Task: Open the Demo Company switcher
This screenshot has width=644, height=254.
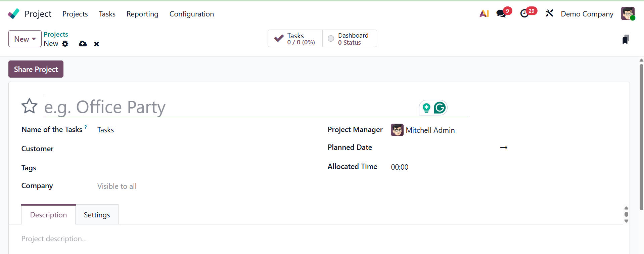Action: coord(587,14)
